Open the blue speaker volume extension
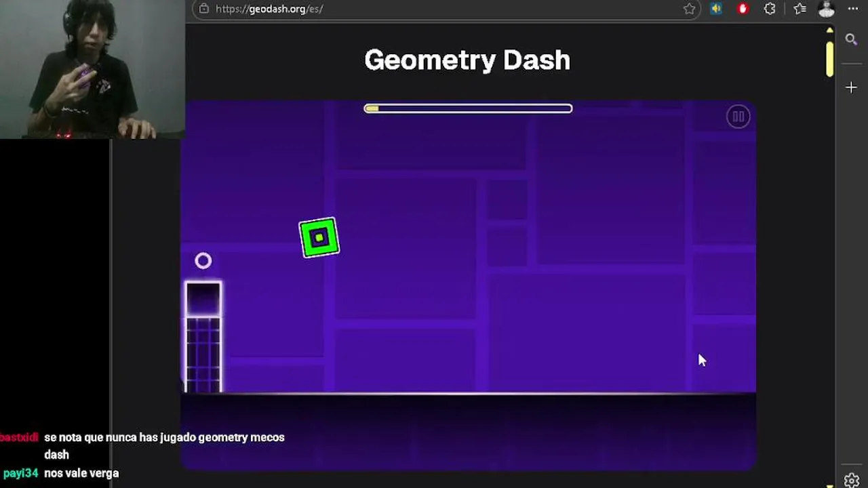The width and height of the screenshot is (868, 488). [x=716, y=9]
